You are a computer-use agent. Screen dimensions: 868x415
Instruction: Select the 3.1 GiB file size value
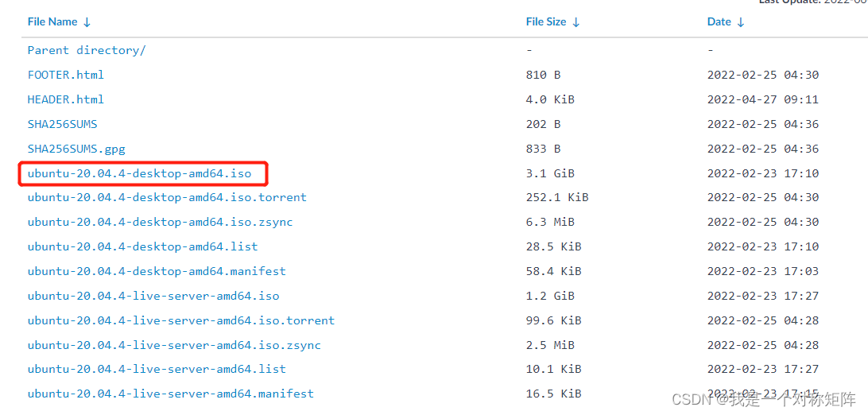(550, 174)
